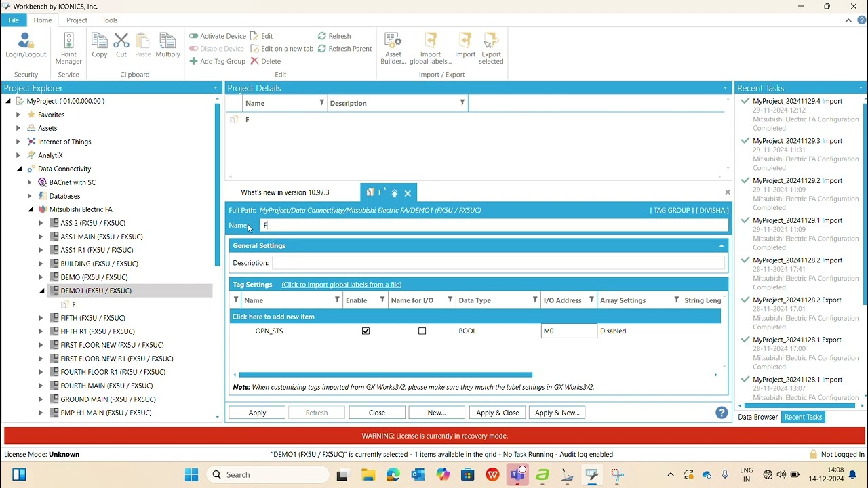Expand the Favorites tree node

[x=18, y=115]
